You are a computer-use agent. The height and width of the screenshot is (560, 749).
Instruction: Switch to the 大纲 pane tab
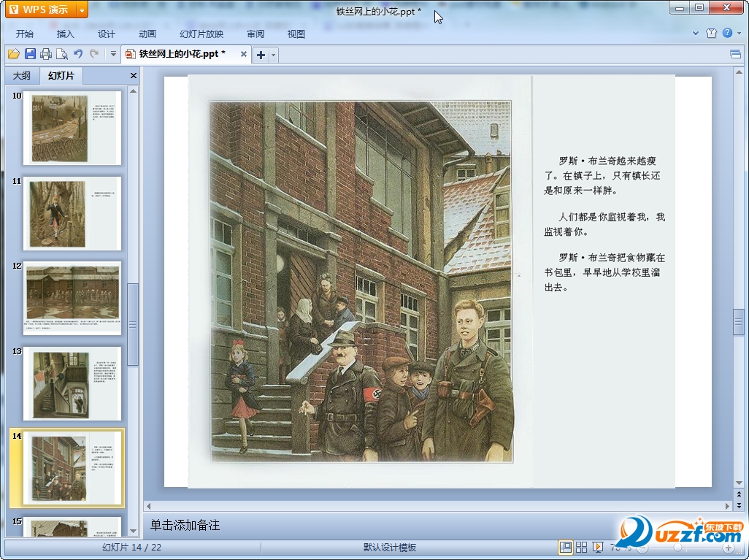click(21, 75)
